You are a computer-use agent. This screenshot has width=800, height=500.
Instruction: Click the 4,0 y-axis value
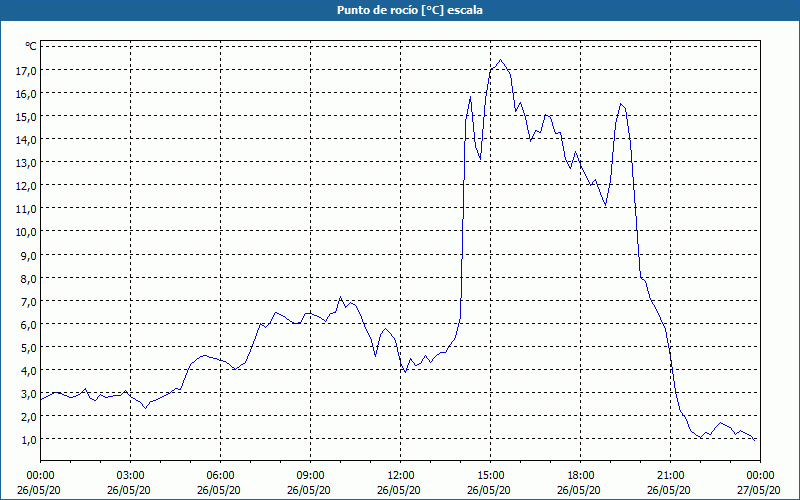pyautogui.click(x=29, y=371)
